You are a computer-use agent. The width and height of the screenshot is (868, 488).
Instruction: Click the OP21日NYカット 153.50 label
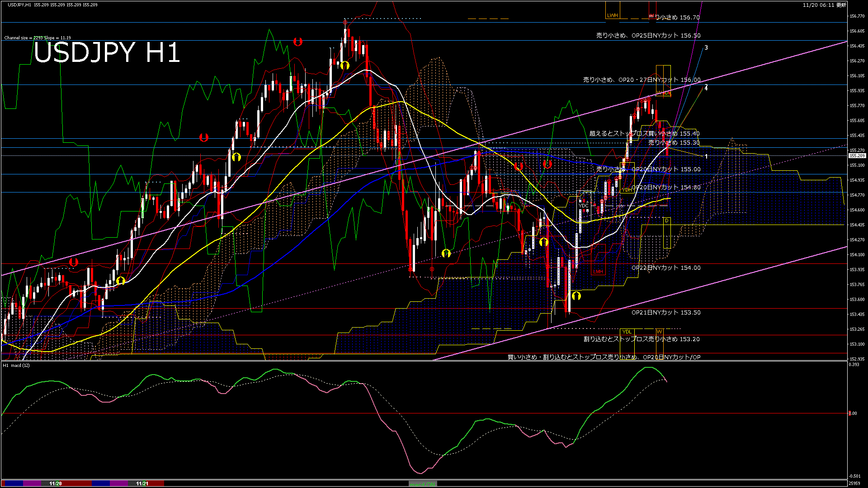pos(665,312)
